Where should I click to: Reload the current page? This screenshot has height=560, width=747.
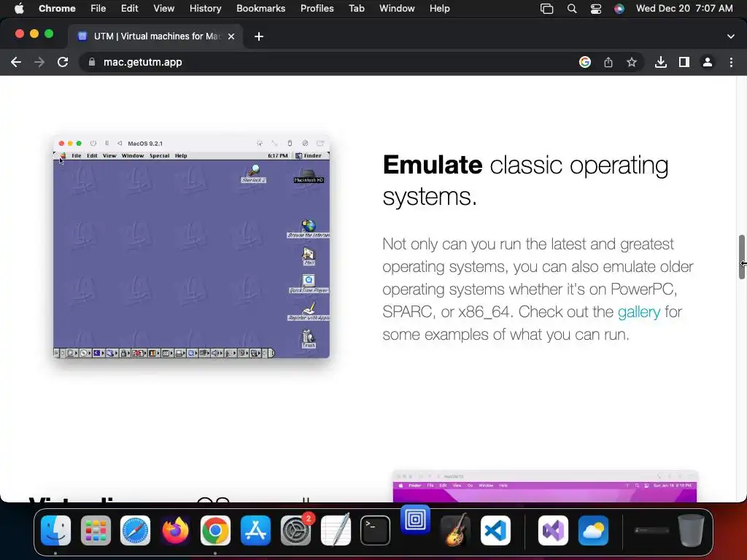pos(63,63)
